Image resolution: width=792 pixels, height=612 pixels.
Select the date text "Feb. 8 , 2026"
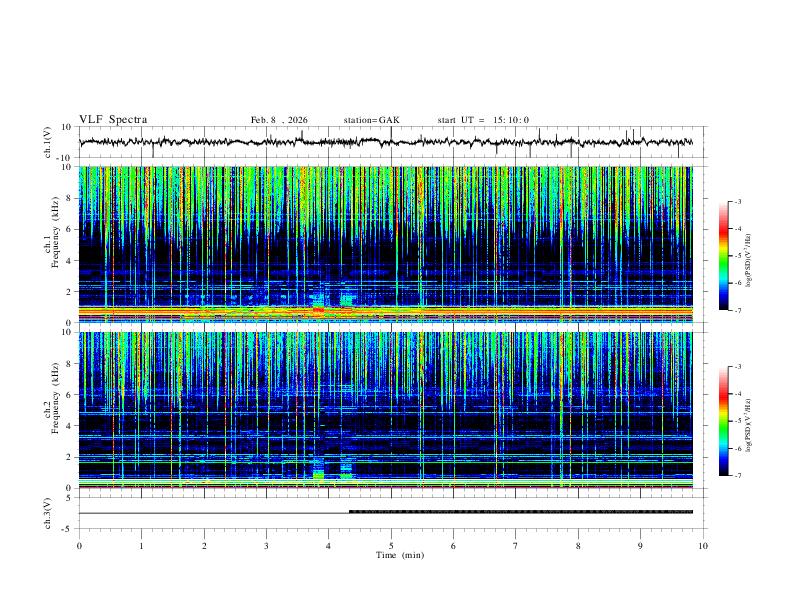[x=279, y=120]
